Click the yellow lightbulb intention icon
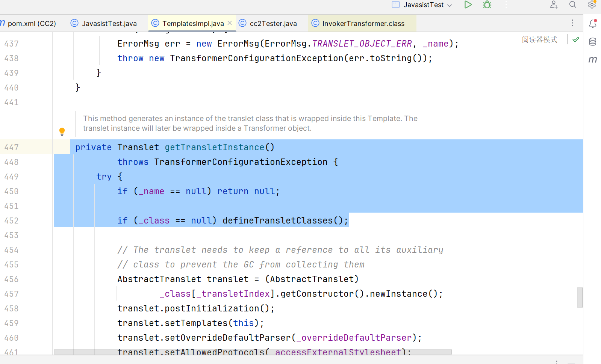Viewport: 601px width, 364px height. [x=62, y=131]
